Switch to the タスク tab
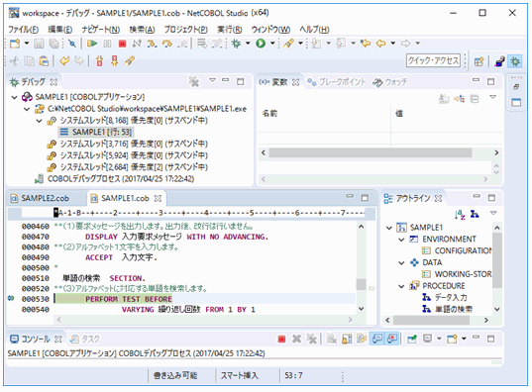 85,339
